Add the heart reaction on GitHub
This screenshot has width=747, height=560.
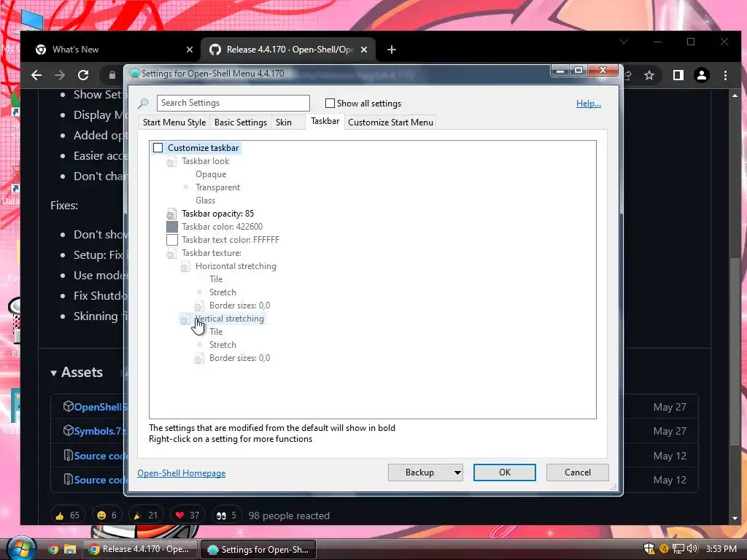coord(187,516)
